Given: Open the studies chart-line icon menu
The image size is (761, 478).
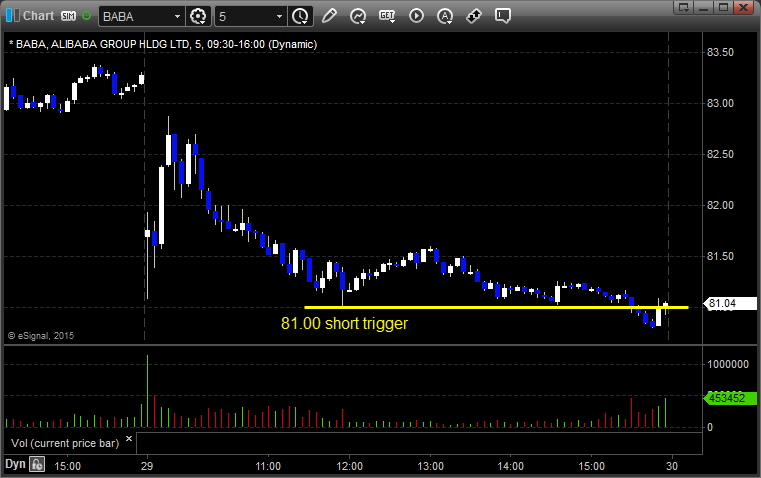Looking at the screenshot, I should click(x=358, y=16).
